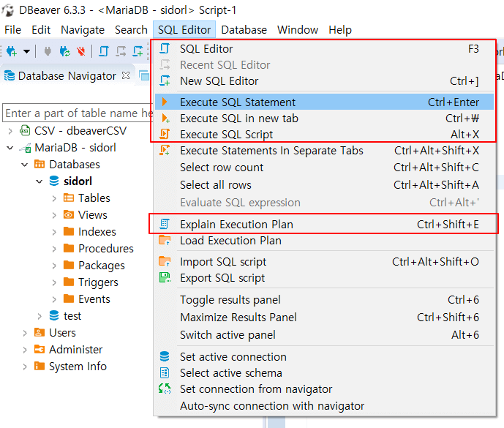Image resolution: width=504 pixels, height=428 pixels.
Task: Choose Switch active panel menu entry
Action: click(324, 335)
